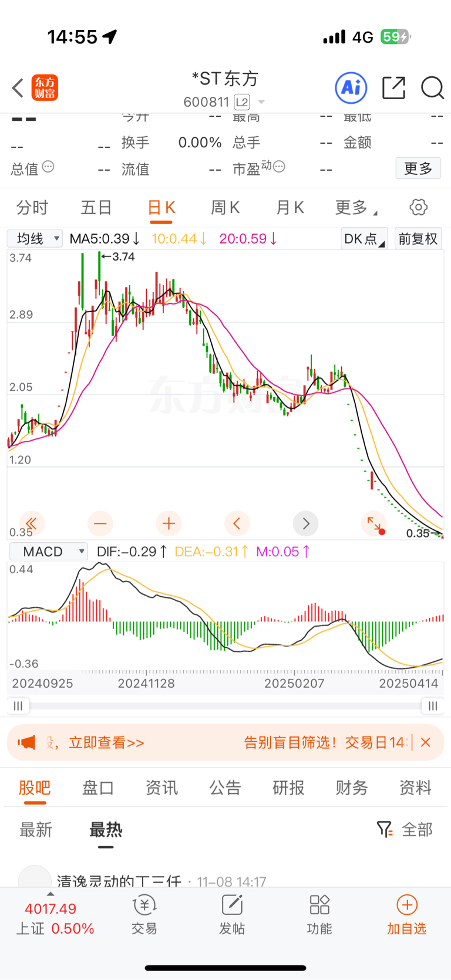Zoom in chart with plus button
Image resolution: width=451 pixels, height=980 pixels.
pos(169,523)
